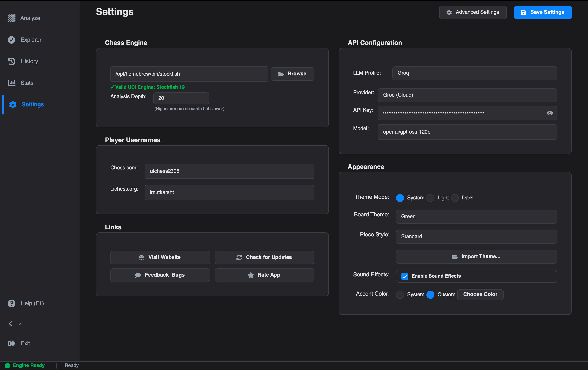Image resolution: width=588 pixels, height=370 pixels.
Task: Click Choose Color button
Action: click(x=480, y=294)
